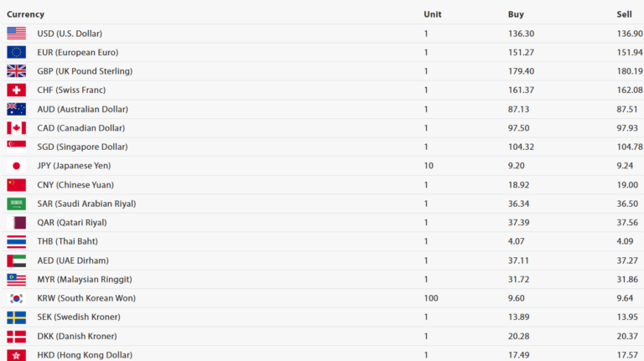This screenshot has width=644, height=361.
Task: Select USD buy rate 136.30
Action: pos(522,34)
